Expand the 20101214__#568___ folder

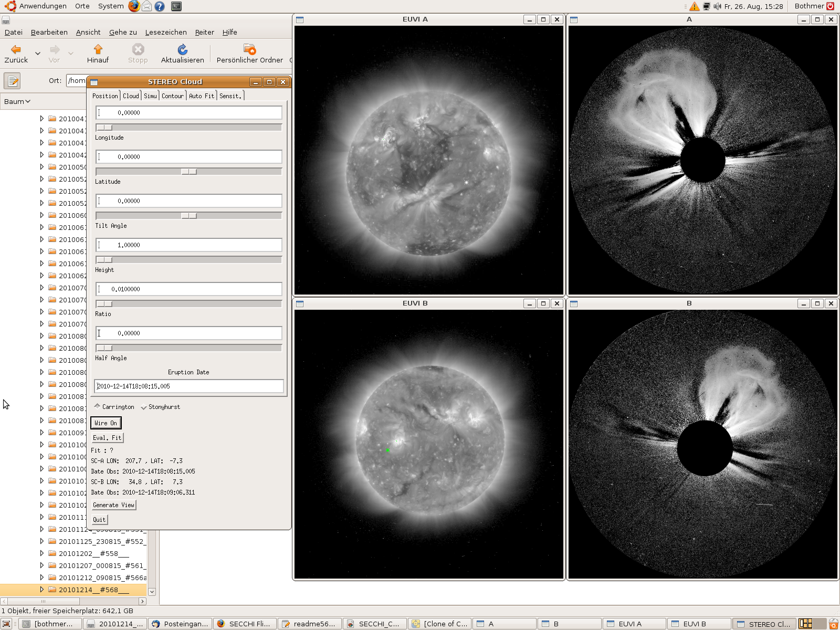pos(42,590)
